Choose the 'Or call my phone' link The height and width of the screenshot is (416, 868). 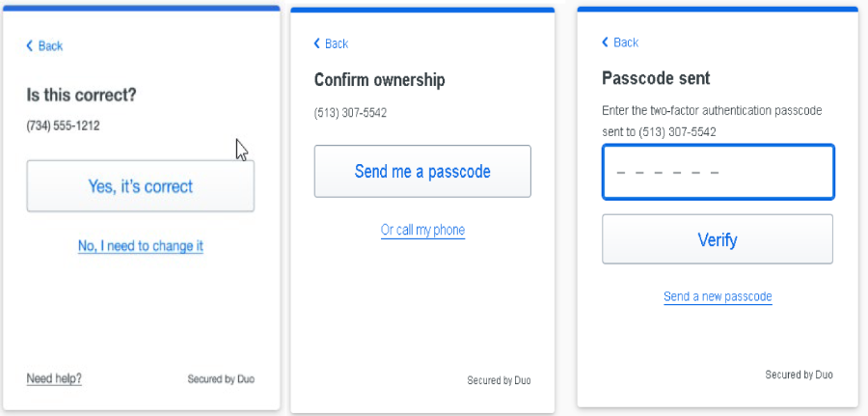coord(422,230)
